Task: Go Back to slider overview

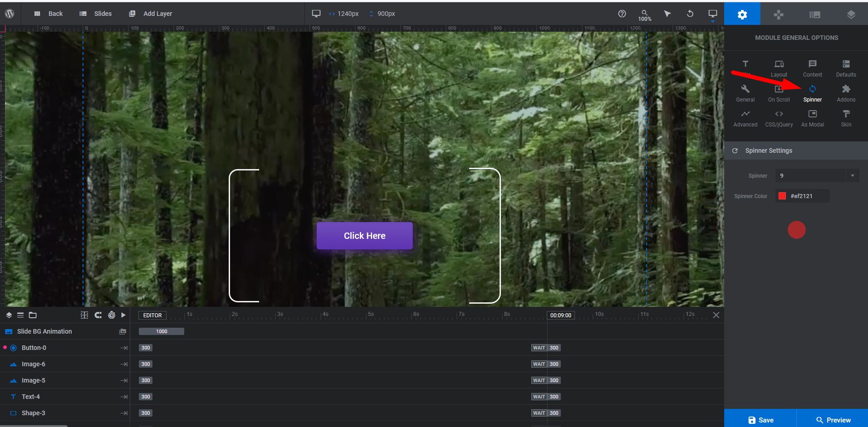Action: 49,14
